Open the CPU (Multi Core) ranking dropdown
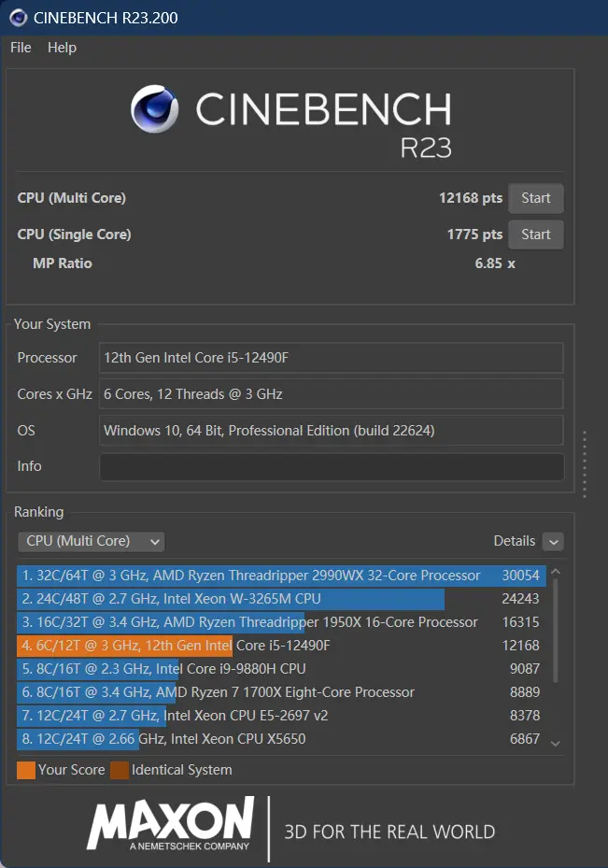This screenshot has width=608, height=868. click(x=92, y=541)
